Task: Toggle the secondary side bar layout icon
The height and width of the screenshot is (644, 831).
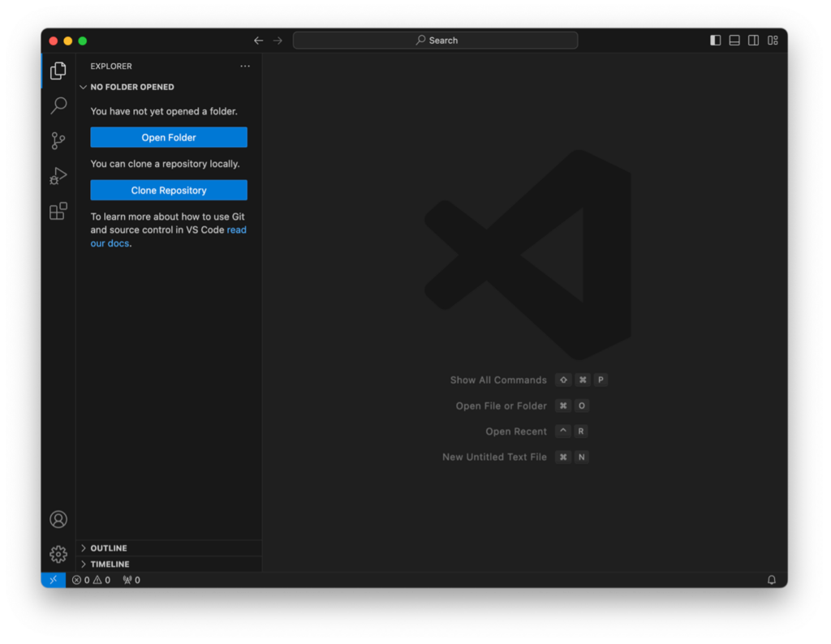Action: click(753, 41)
